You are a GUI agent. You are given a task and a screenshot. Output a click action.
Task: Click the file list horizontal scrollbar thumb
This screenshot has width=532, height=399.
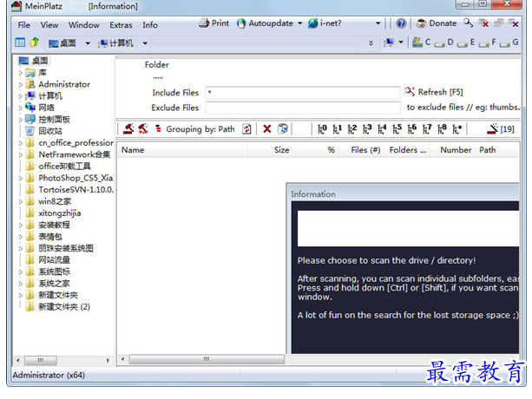pos(207,359)
